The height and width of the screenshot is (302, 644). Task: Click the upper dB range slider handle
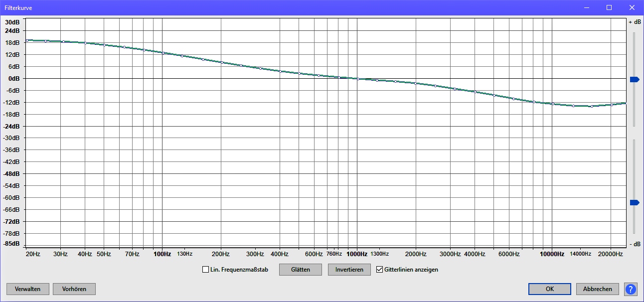[634, 79]
